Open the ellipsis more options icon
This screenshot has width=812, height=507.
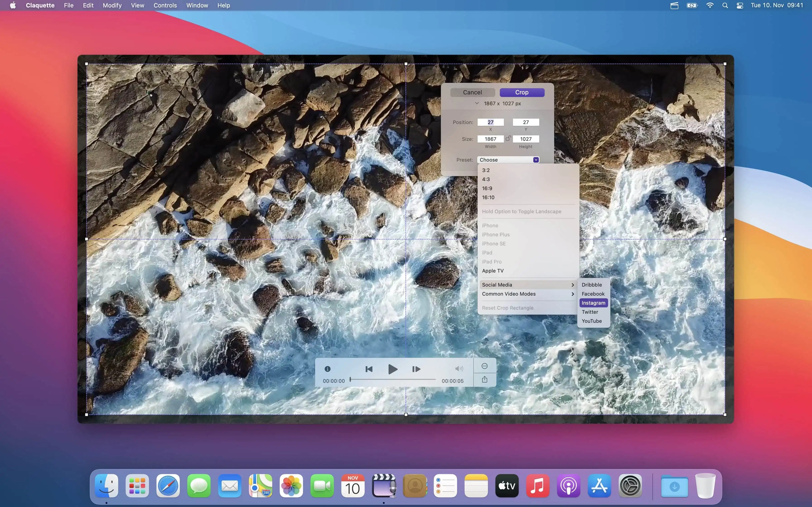485,366
